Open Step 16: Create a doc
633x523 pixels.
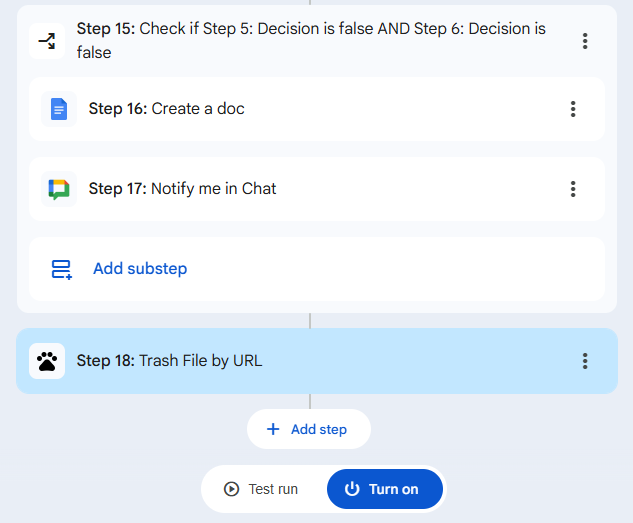pos(167,109)
